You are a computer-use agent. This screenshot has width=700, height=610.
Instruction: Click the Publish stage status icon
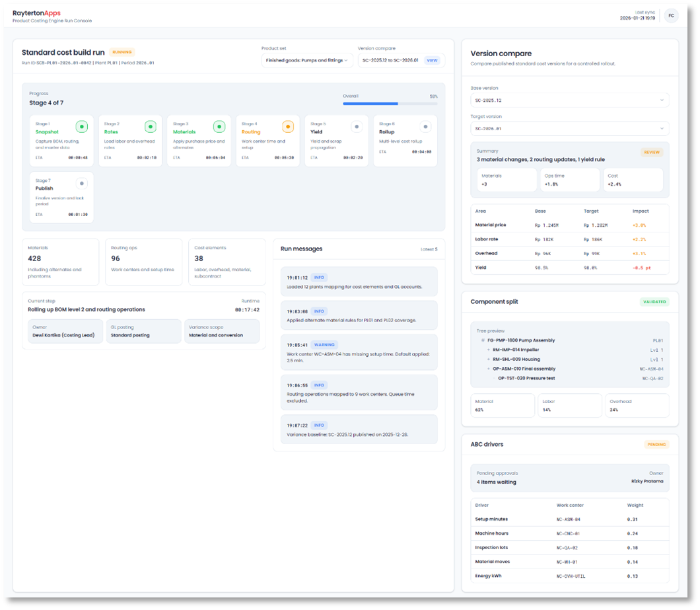(x=83, y=183)
